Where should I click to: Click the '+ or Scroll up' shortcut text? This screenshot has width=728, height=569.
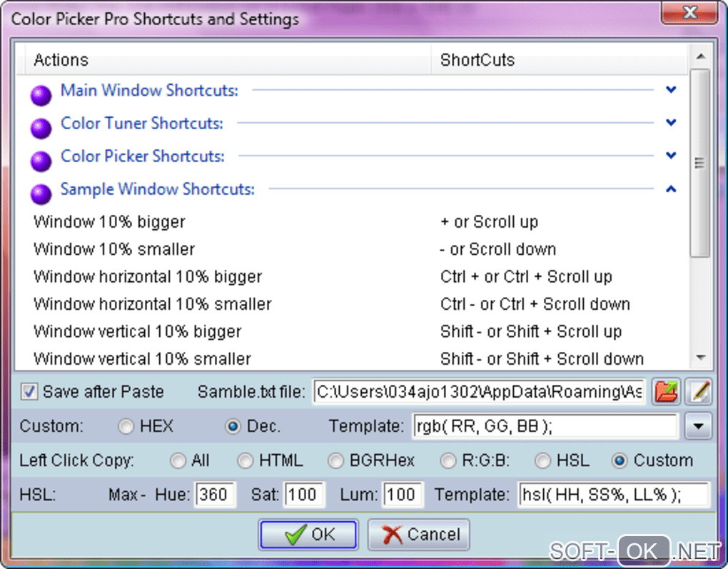click(490, 222)
